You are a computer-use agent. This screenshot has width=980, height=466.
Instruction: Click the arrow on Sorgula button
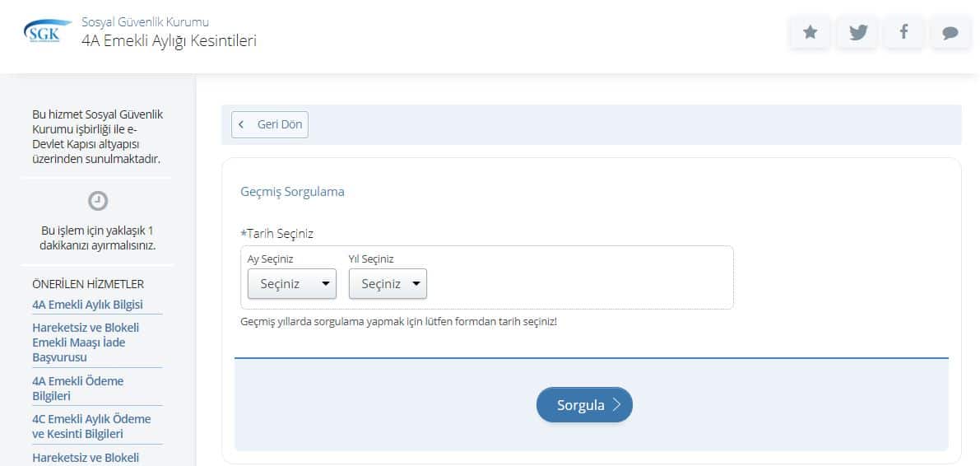click(617, 405)
